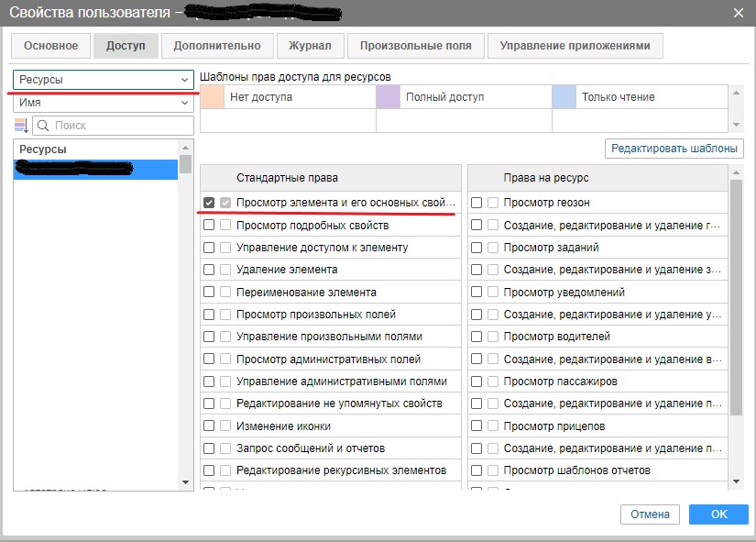The width and height of the screenshot is (756, 542).
Task: Check the left box for Просмотр геозон
Action: [477, 203]
